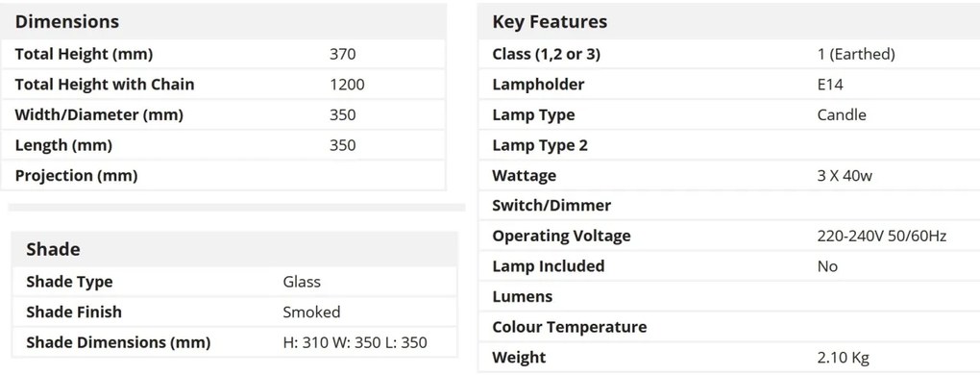Select the Candle lamp type value
Screen dimensions: 980x375
(842, 115)
